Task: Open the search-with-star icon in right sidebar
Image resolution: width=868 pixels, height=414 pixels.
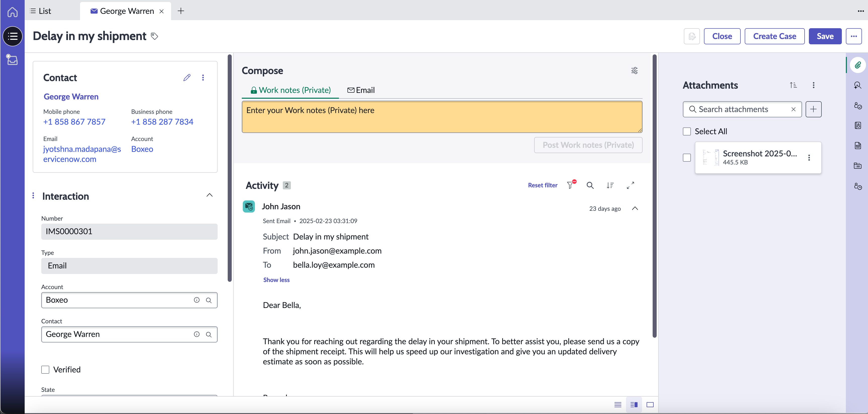Action: point(858,85)
